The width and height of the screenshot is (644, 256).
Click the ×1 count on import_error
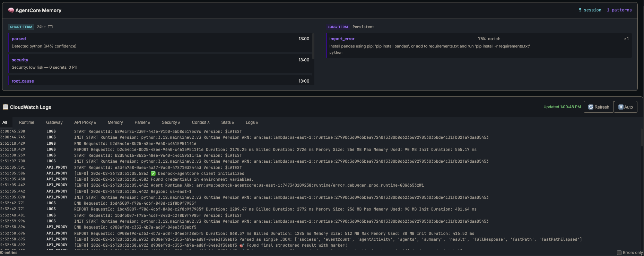click(x=626, y=39)
